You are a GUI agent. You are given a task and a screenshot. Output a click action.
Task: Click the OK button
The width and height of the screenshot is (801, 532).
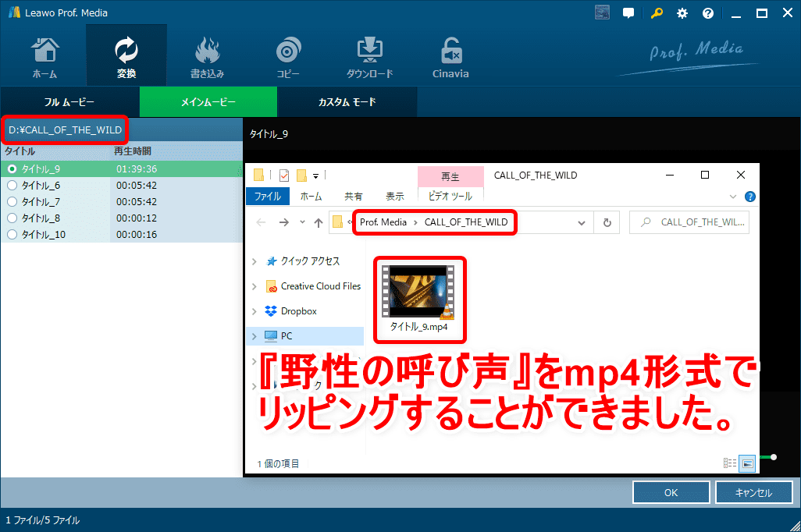671,493
